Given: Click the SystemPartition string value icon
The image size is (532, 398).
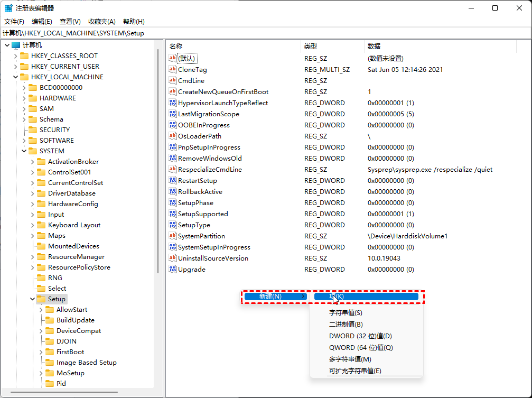Looking at the screenshot, I should 172,236.
